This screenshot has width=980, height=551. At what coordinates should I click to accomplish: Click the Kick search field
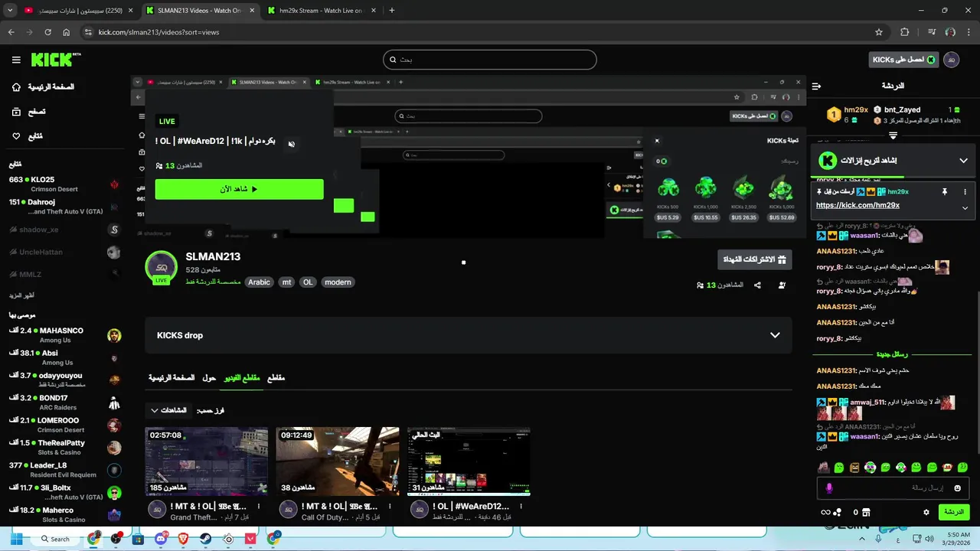click(x=490, y=60)
